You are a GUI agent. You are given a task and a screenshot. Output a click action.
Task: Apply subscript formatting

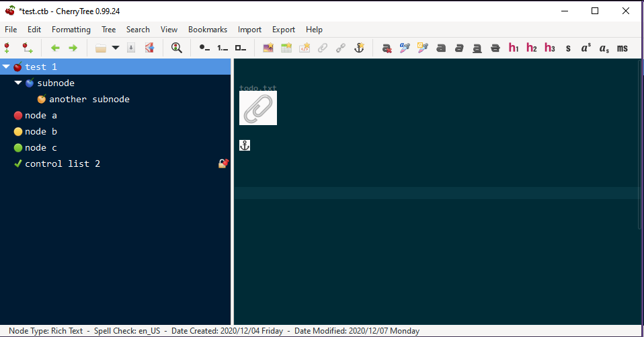point(604,48)
